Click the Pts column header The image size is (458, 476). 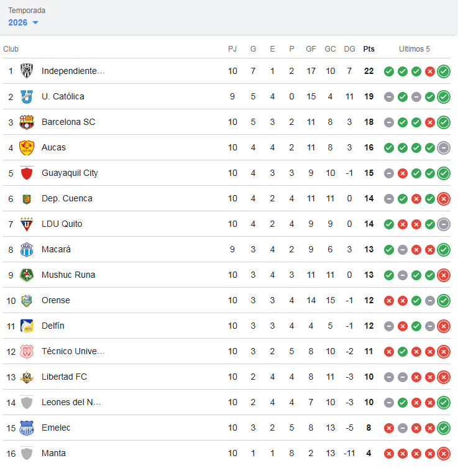[x=369, y=49]
